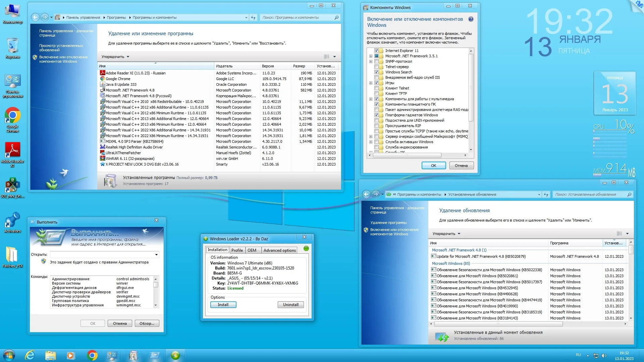
Task: Switch to the Profile tab in Windows Loader
Action: click(237, 250)
